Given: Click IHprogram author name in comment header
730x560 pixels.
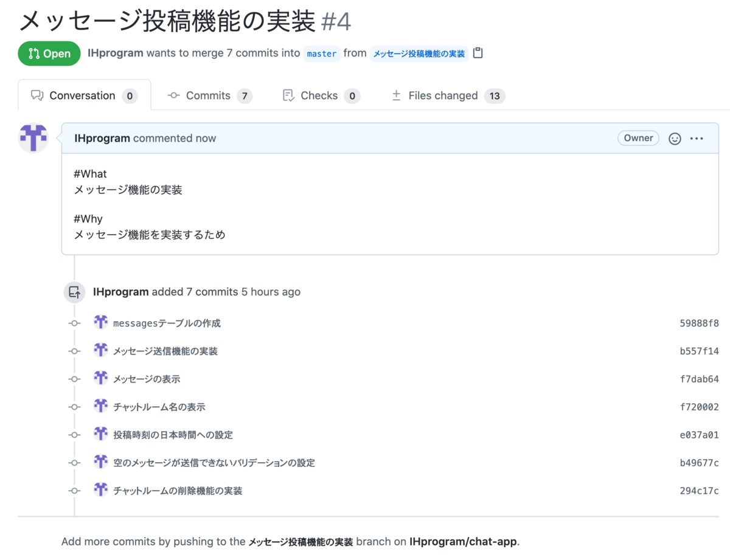Looking at the screenshot, I should pos(102,138).
